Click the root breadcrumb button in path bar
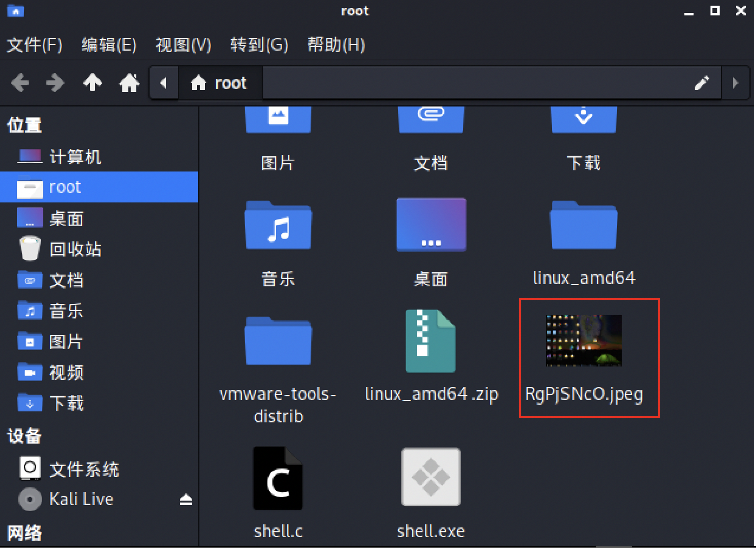Image resolution: width=756 pixels, height=548 pixels. point(220,83)
